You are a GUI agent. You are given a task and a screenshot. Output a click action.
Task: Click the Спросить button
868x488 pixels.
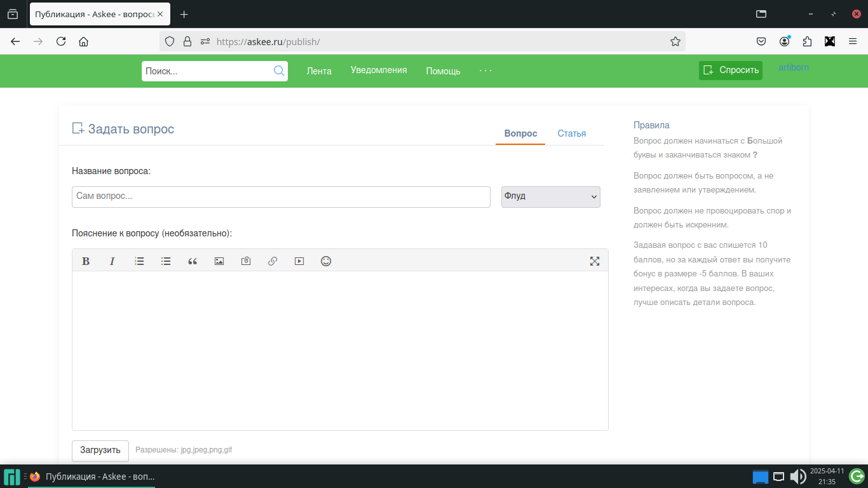[x=731, y=71]
